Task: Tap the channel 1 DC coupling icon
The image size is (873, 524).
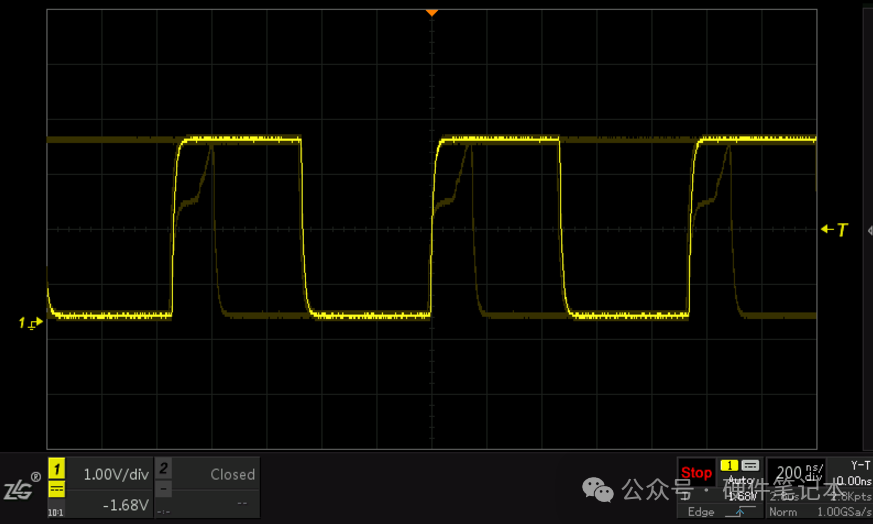Action: point(57,489)
